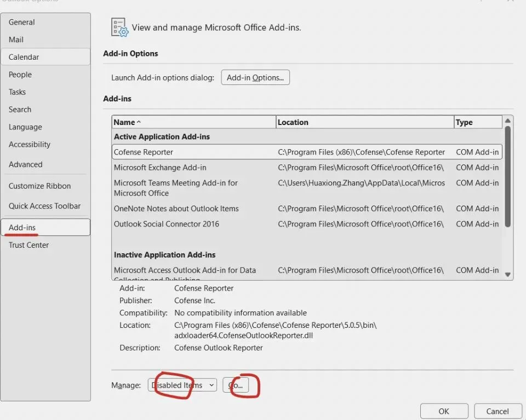Click the Active Application Add-ins group header
Image resolution: width=526 pixels, height=420 pixels.
coord(162,137)
